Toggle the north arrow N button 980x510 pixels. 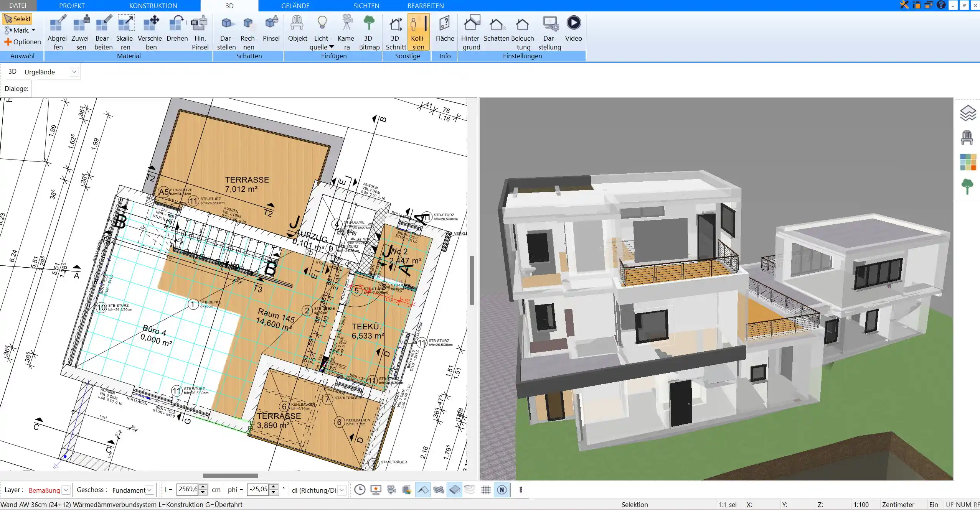[502, 490]
